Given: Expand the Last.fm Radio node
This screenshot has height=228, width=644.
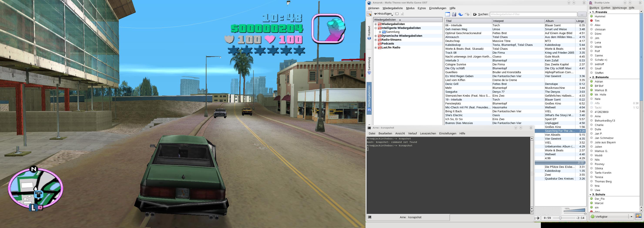Looking at the screenshot, I should click(376, 48).
